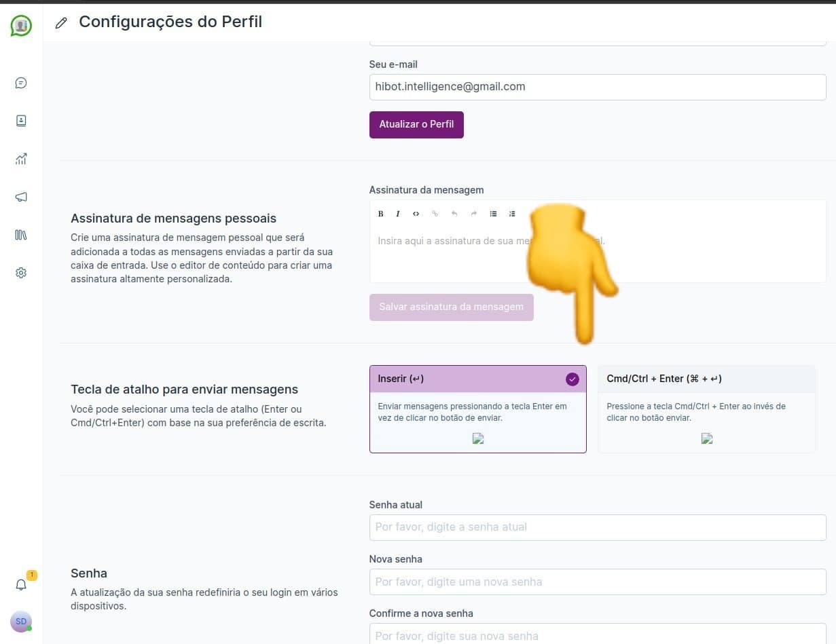The image size is (836, 644).
Task: Toggle code formatting in signature editor
Action: [x=416, y=214]
